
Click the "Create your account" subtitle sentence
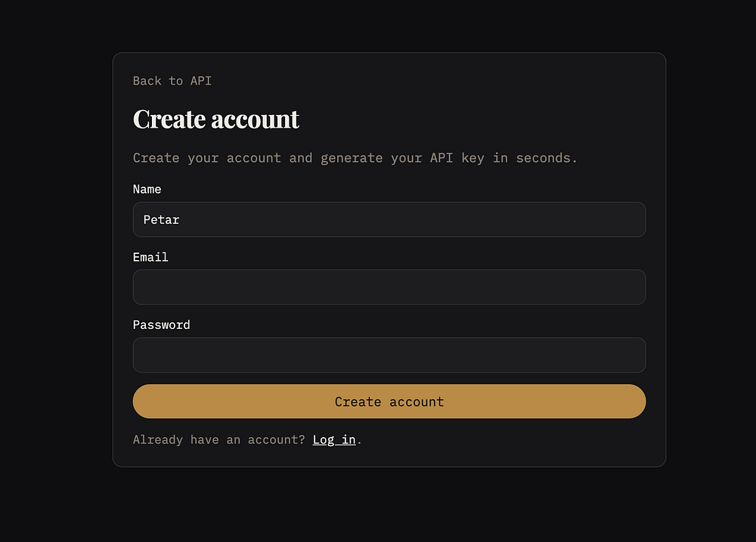[355, 158]
